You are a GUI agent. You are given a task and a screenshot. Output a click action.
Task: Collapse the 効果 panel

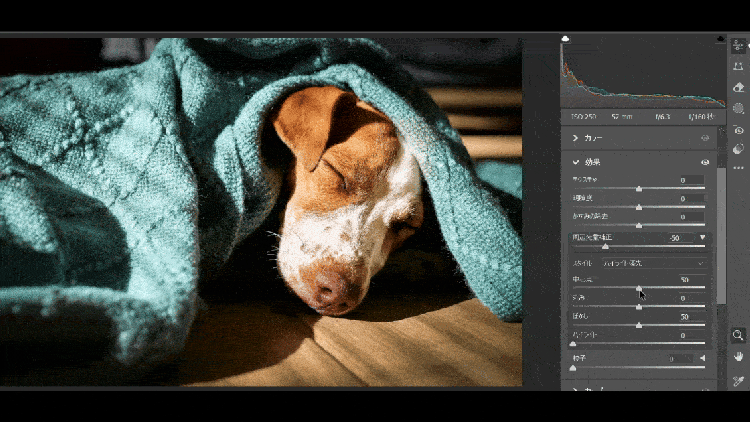(x=575, y=163)
